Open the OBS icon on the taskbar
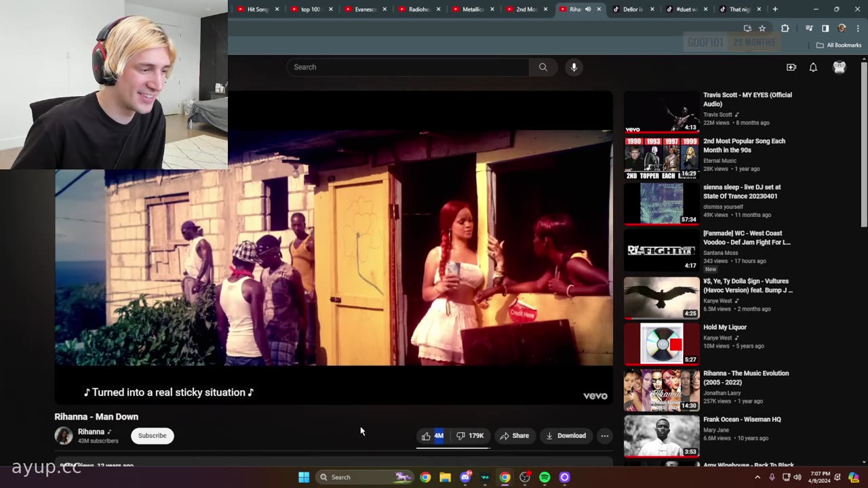 pos(525,477)
